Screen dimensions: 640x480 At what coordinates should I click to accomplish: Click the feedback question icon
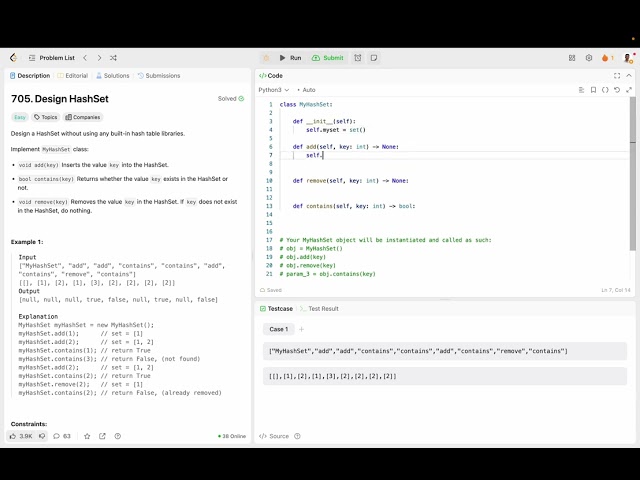118,436
